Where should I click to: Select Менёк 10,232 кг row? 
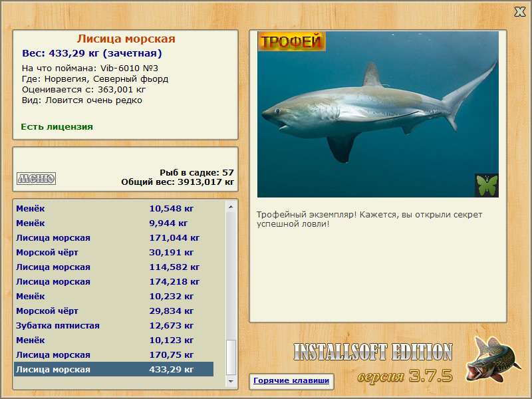(114, 296)
